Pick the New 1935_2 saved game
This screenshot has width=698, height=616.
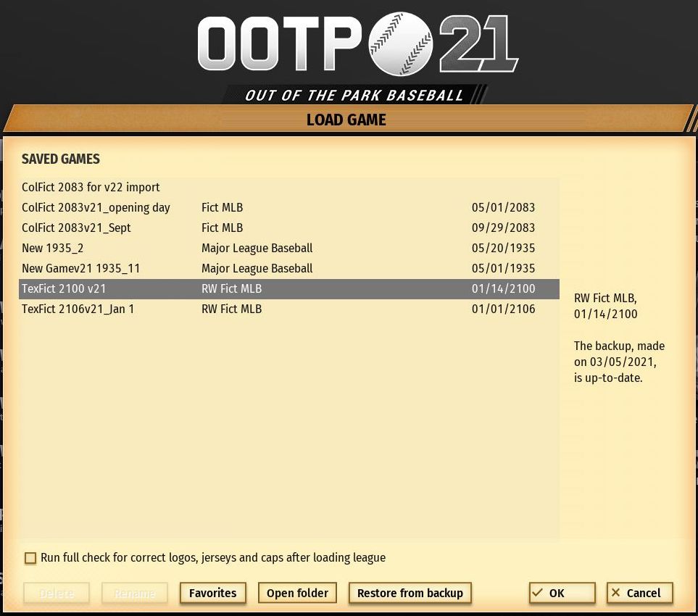(52, 248)
